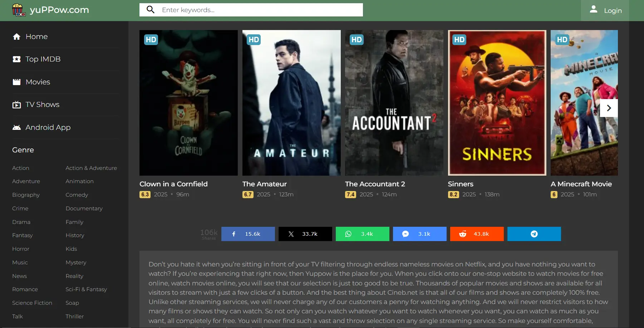Open A Minecraft Movie title link
The height and width of the screenshot is (328, 644).
click(581, 184)
